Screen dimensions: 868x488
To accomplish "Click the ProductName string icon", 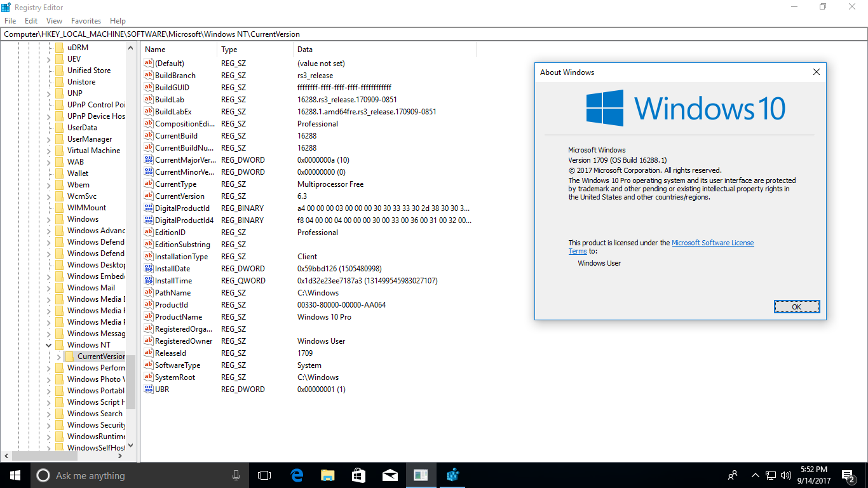I will [x=149, y=317].
